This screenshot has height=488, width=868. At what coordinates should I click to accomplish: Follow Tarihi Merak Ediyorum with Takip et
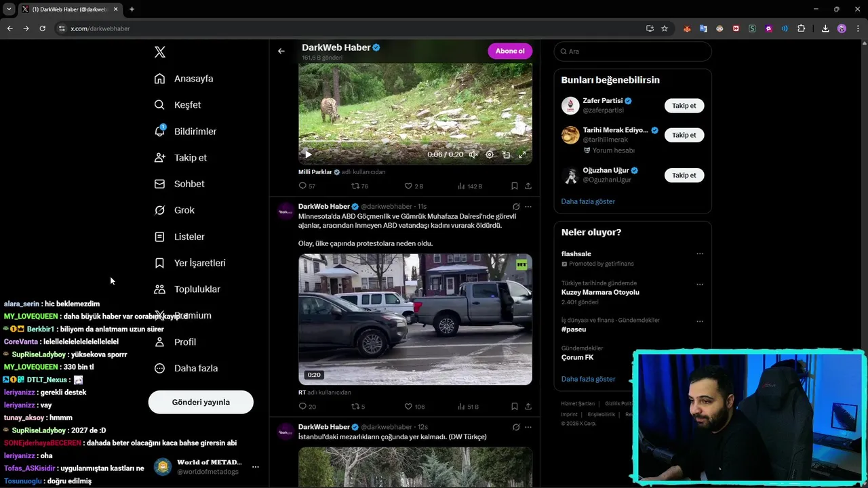[684, 135]
